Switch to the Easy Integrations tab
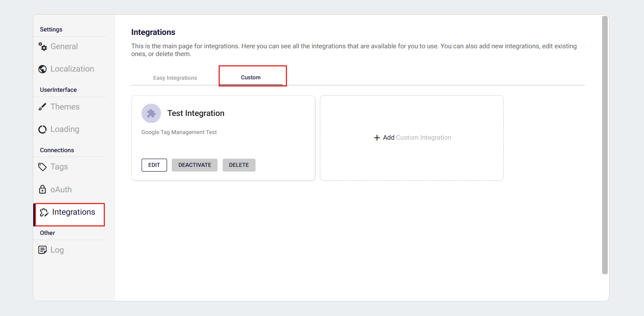The image size is (644, 316). (175, 78)
